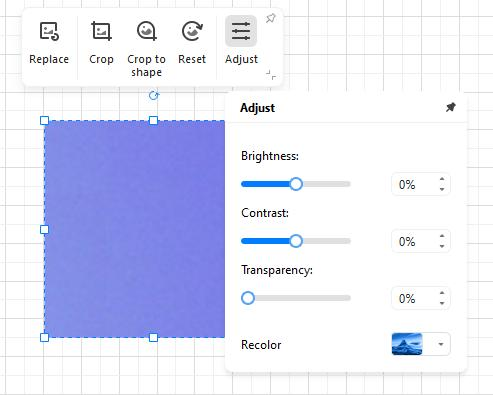
Task: Click the Recolor preview thumbnail
Action: 407,344
